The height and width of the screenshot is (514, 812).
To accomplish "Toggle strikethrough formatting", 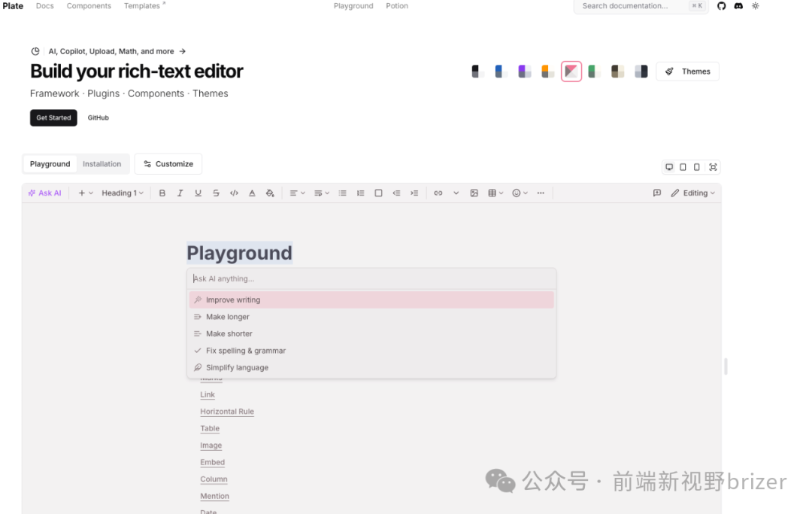I will pos(216,193).
